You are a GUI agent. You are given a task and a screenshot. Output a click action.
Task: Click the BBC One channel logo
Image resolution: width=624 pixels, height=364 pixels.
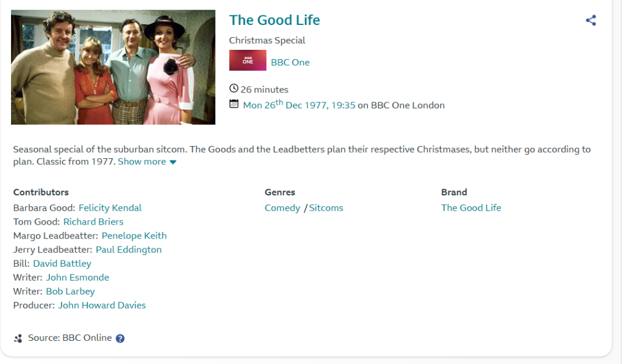247,61
